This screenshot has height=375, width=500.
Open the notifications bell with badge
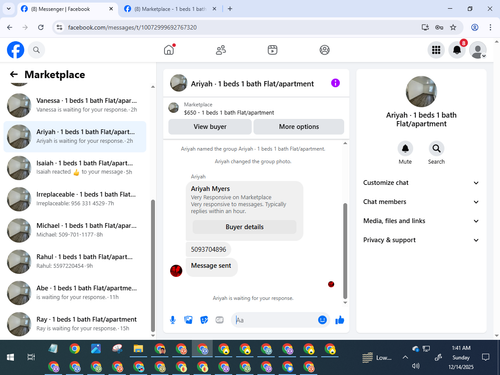click(457, 50)
